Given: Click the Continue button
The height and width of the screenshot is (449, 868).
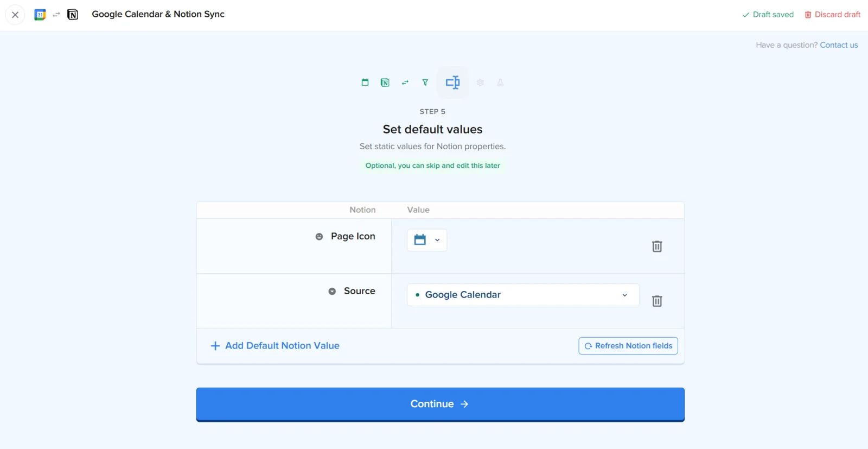Looking at the screenshot, I should [441, 404].
